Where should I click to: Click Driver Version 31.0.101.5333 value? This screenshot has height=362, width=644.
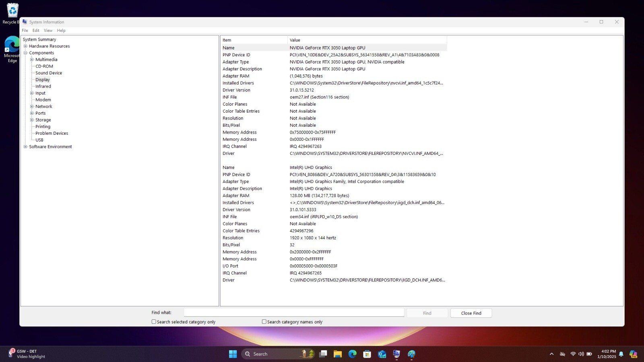303,210
